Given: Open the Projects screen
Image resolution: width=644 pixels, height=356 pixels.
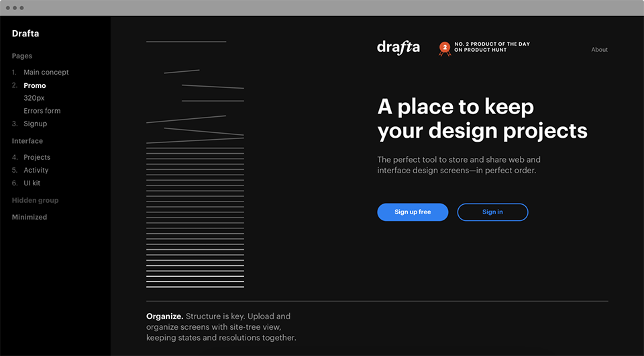Looking at the screenshot, I should [37, 157].
